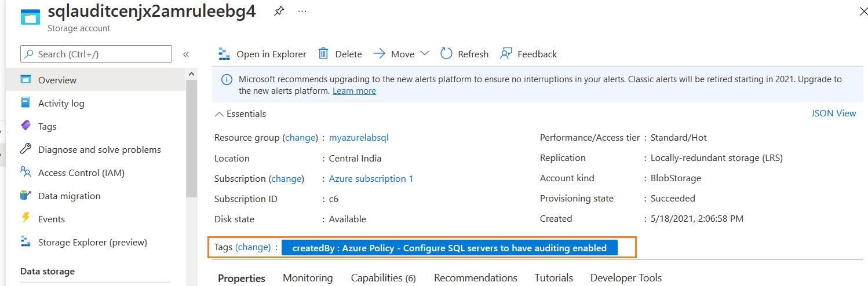The width and height of the screenshot is (868, 286).
Task: Click Open in Explorer toolbar icon
Action: [x=224, y=54]
